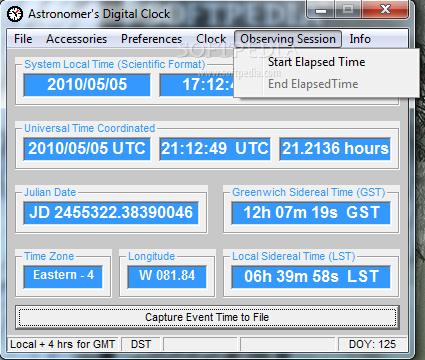Click the W 081.84 longitude field
Viewport: 425px width, 360px height.
pyautogui.click(x=167, y=276)
